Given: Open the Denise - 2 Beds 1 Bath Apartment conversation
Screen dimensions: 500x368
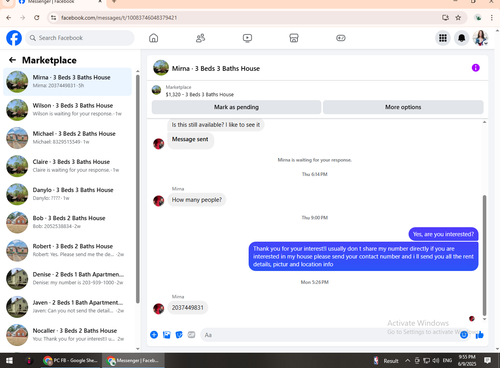Looking at the screenshot, I should tap(67, 278).
